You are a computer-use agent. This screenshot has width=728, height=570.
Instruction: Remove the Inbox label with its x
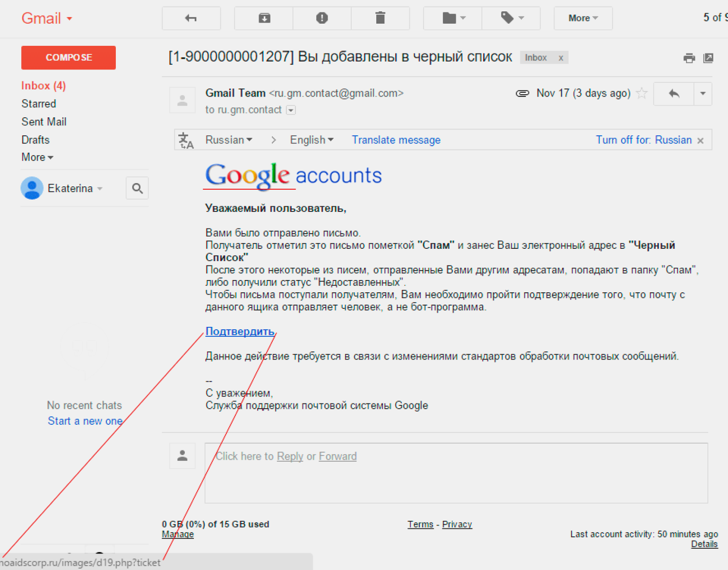pyautogui.click(x=561, y=58)
